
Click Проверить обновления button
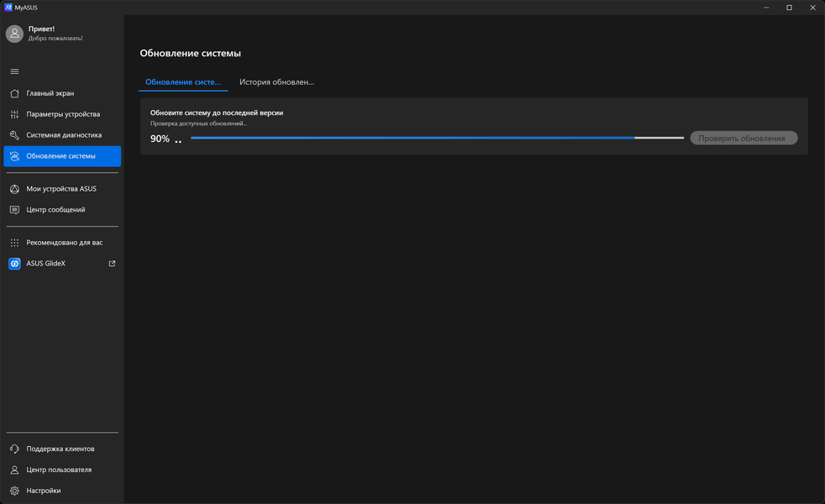tap(744, 139)
